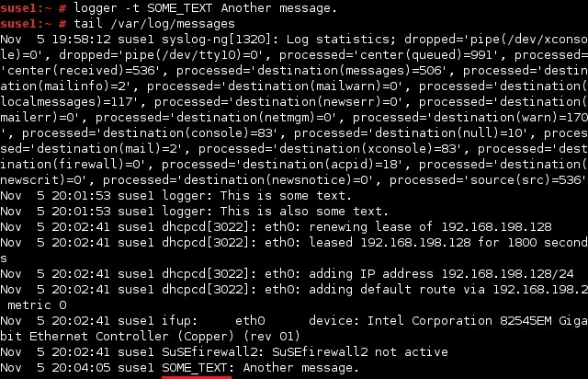Click 'This is also some text.' line
Viewport: 588px width, 379px height.
pyautogui.click(x=304, y=212)
